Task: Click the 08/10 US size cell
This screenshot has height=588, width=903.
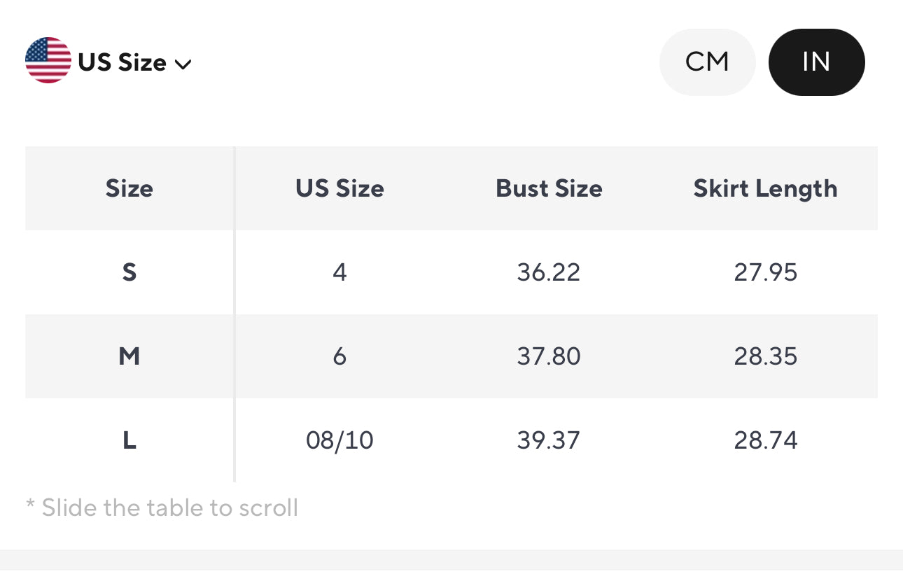Action: [339, 440]
